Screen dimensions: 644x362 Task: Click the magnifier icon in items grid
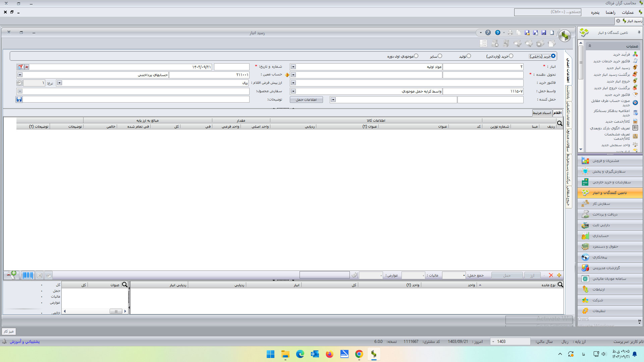point(559,123)
